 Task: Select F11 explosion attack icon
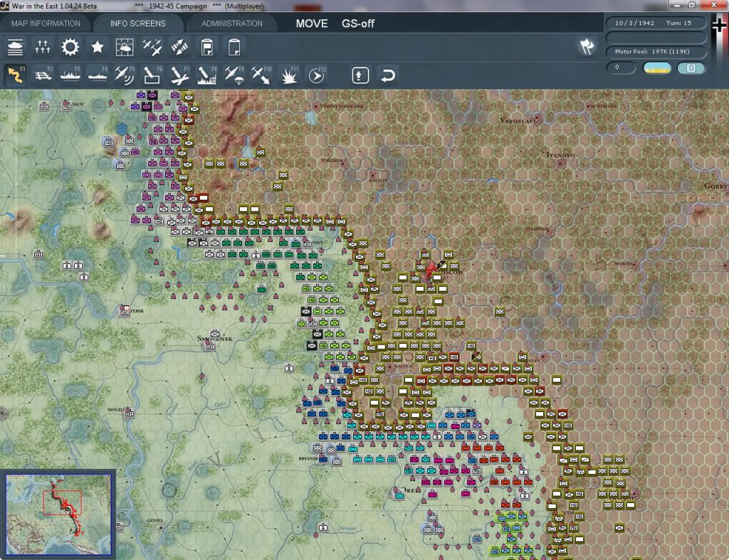289,75
